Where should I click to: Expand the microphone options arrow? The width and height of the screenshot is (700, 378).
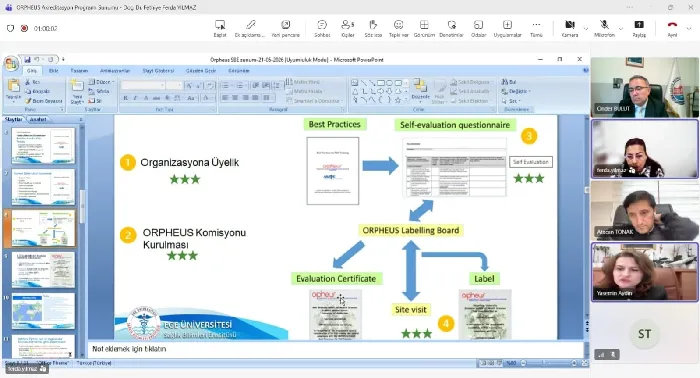621,29
